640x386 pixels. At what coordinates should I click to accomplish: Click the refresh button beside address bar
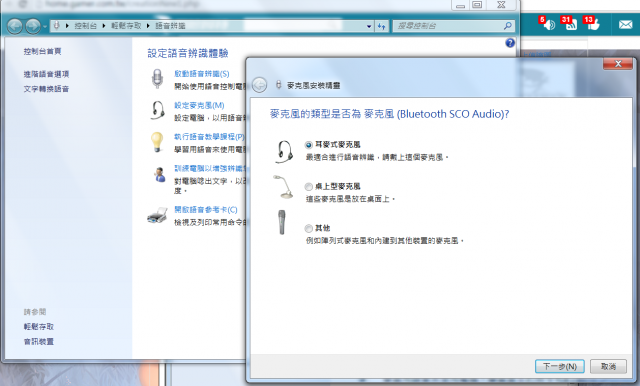click(382, 26)
